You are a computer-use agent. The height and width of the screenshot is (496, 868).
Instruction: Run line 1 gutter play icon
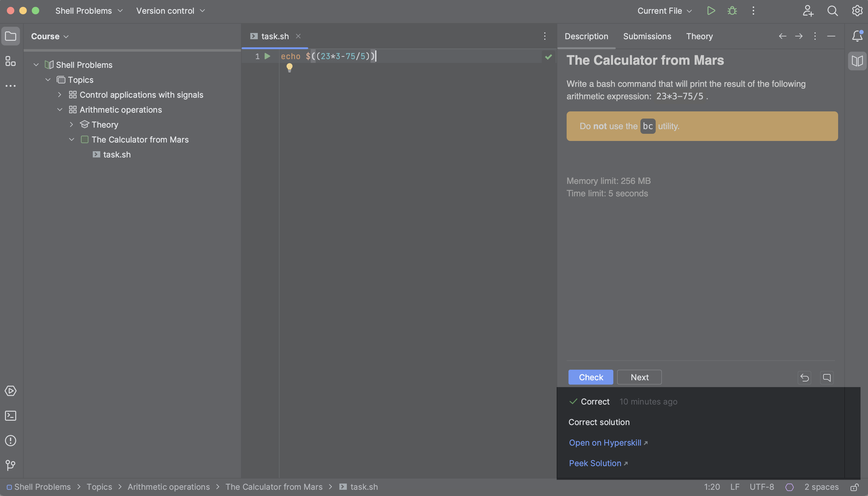[267, 56]
